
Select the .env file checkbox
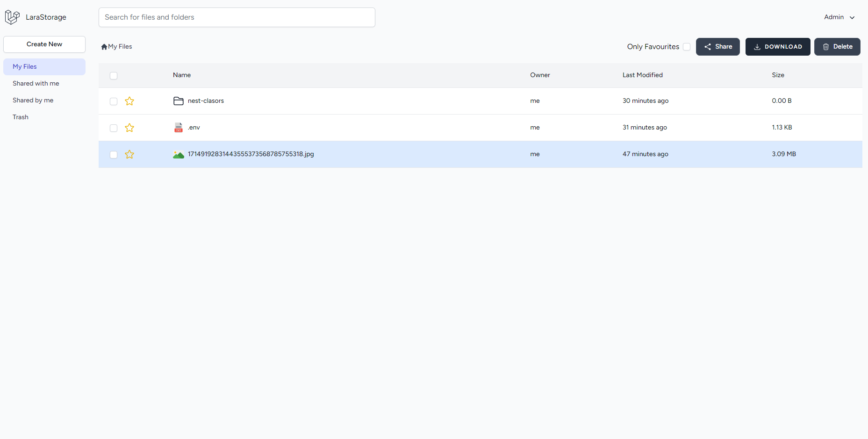pyautogui.click(x=114, y=128)
